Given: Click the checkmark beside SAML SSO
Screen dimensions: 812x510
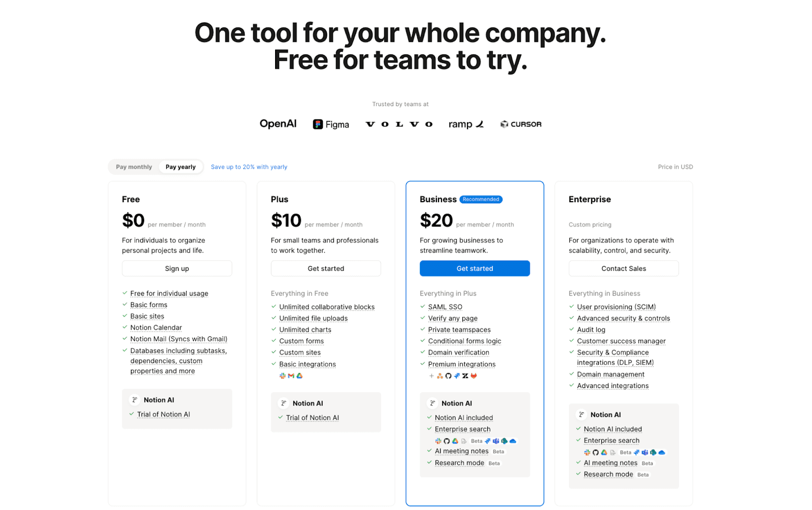Looking at the screenshot, I should tap(422, 307).
